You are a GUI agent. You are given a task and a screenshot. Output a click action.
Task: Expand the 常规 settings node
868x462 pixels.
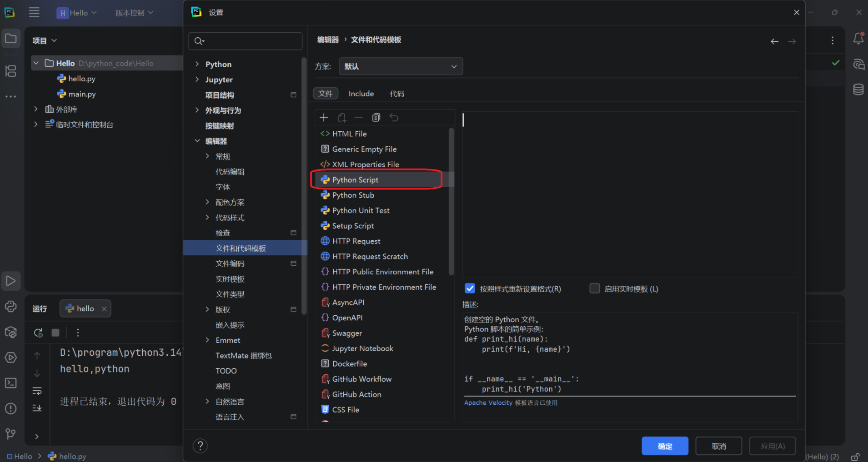coord(207,156)
